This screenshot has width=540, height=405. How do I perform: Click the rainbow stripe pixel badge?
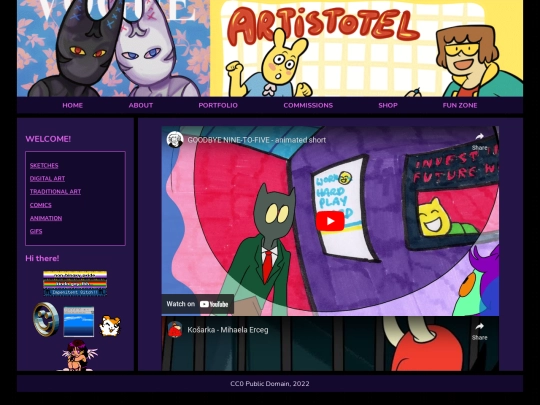[75, 284]
